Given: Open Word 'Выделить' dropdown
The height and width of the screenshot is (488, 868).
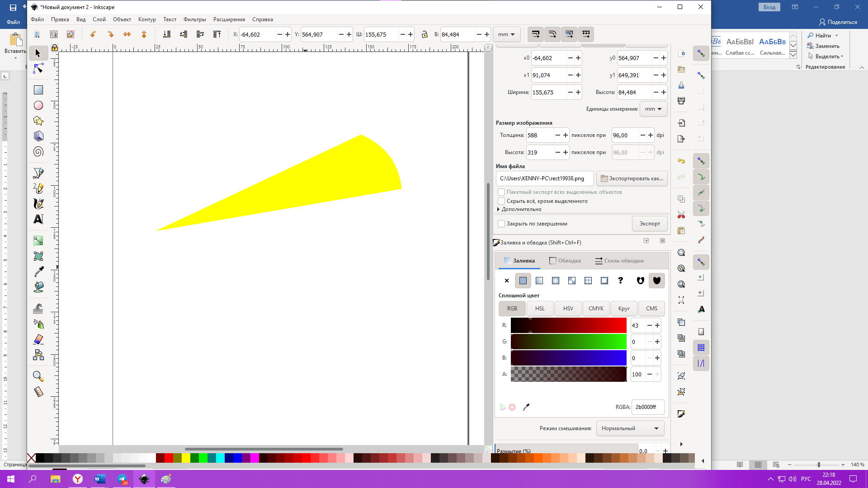Looking at the screenshot, I should [x=826, y=56].
